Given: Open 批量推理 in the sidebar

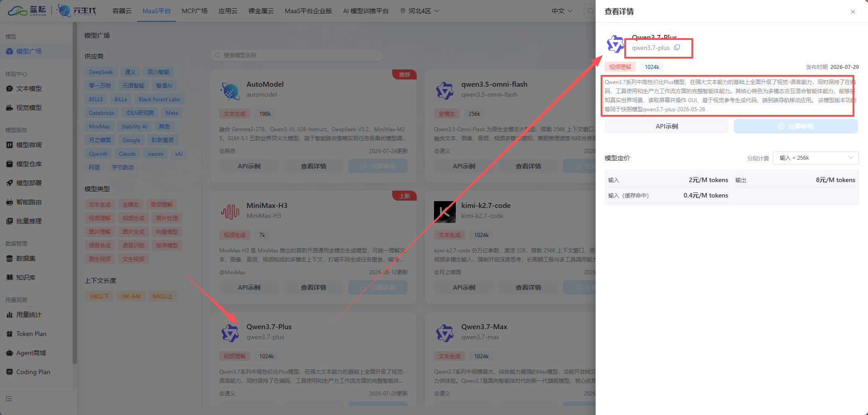Looking at the screenshot, I should (29, 221).
